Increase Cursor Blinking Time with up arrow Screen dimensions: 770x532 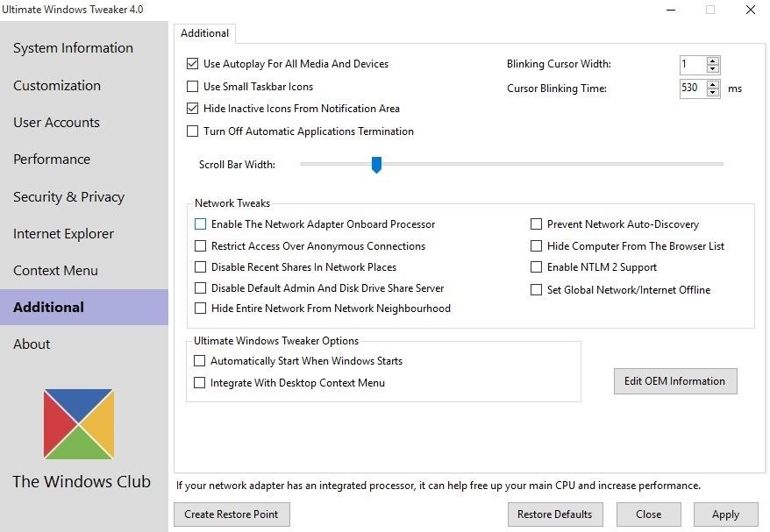point(712,85)
